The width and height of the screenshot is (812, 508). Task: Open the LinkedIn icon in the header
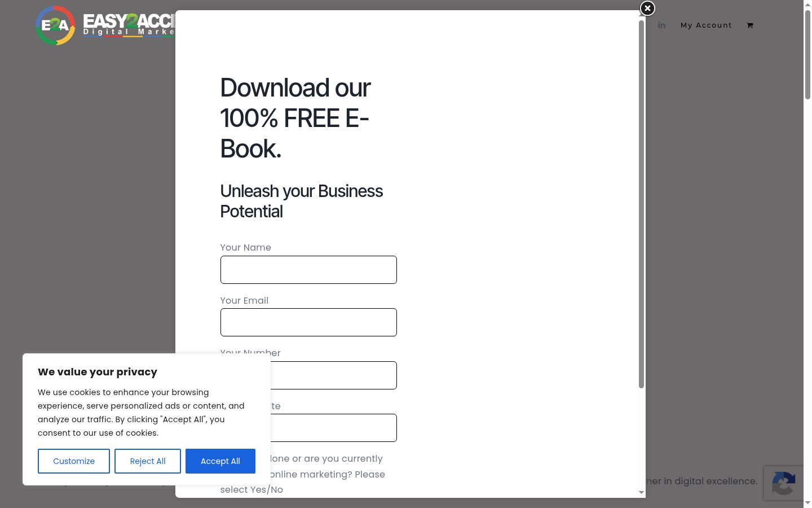coord(661,25)
